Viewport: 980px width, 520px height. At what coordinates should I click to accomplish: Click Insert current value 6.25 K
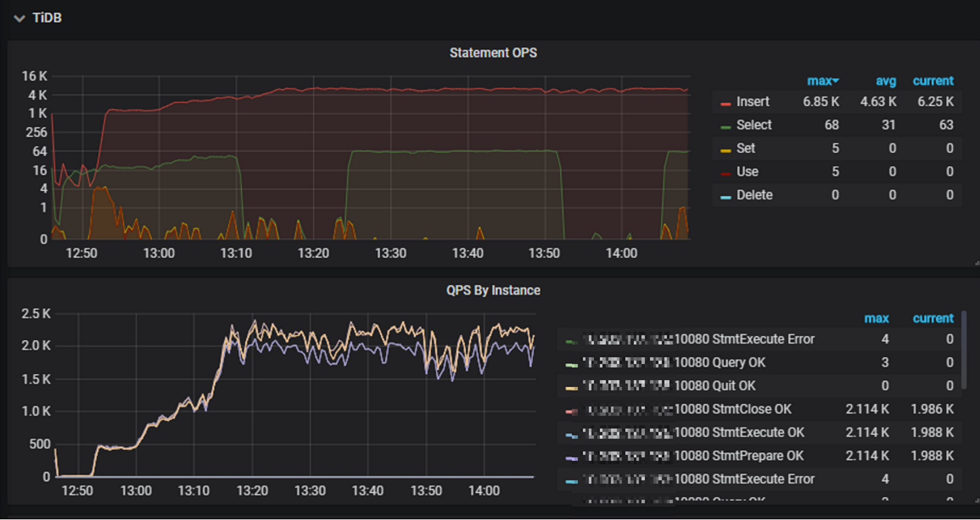click(x=935, y=102)
